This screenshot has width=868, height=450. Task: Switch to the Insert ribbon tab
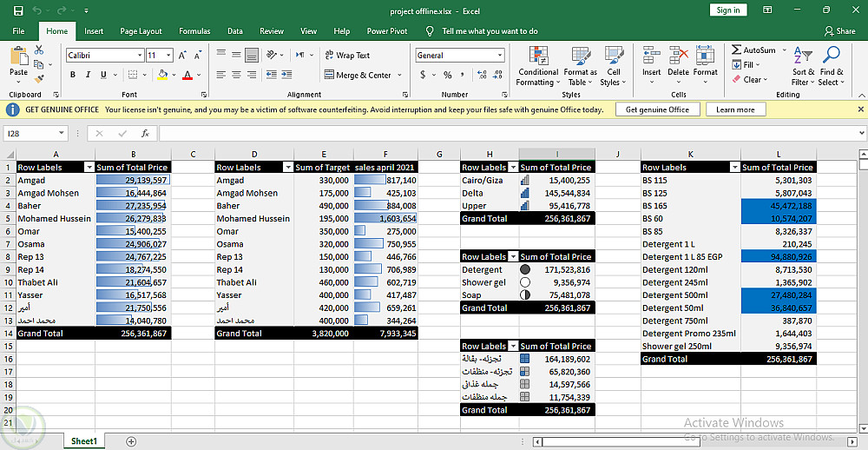coord(94,31)
